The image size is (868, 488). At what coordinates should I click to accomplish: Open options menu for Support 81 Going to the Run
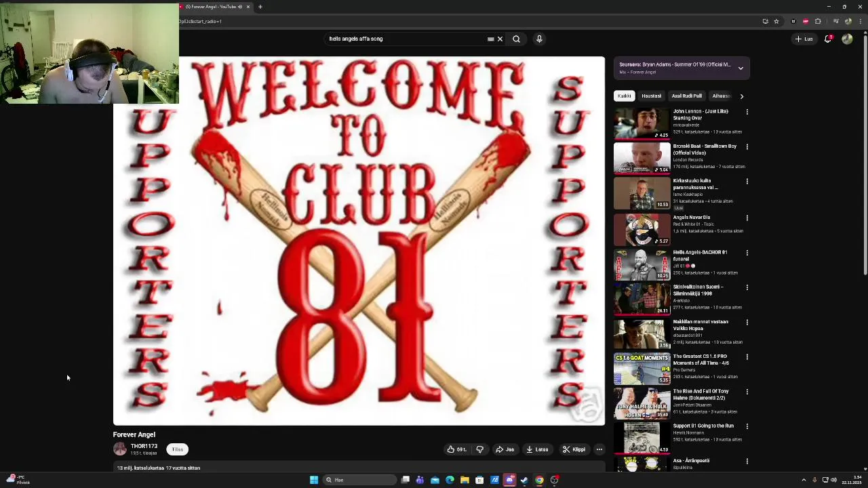click(x=747, y=426)
